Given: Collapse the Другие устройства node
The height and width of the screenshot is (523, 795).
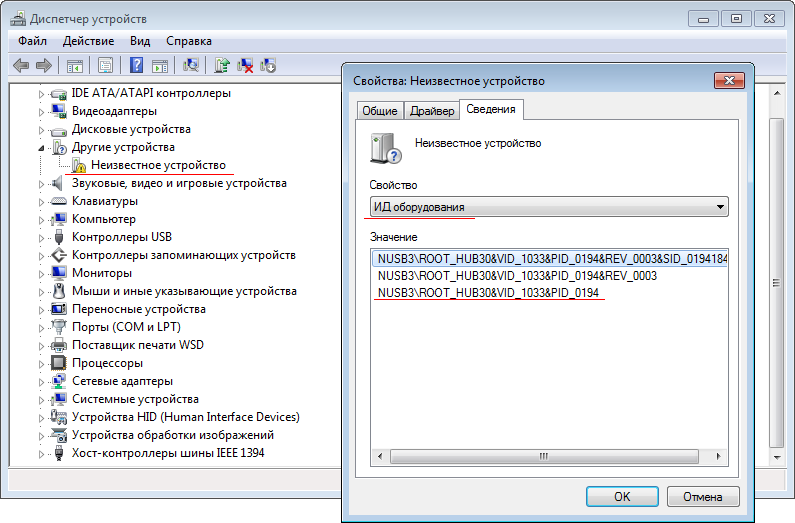Looking at the screenshot, I should 42,148.
